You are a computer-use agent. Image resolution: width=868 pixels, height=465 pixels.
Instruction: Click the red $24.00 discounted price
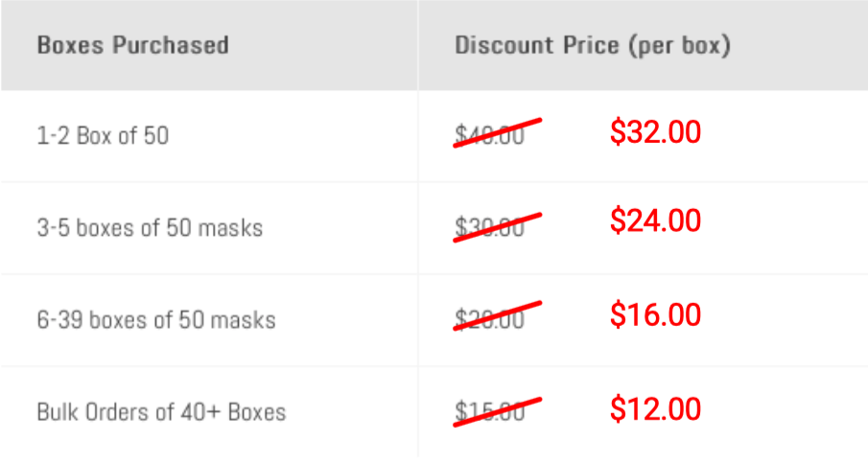pyautogui.click(x=655, y=221)
